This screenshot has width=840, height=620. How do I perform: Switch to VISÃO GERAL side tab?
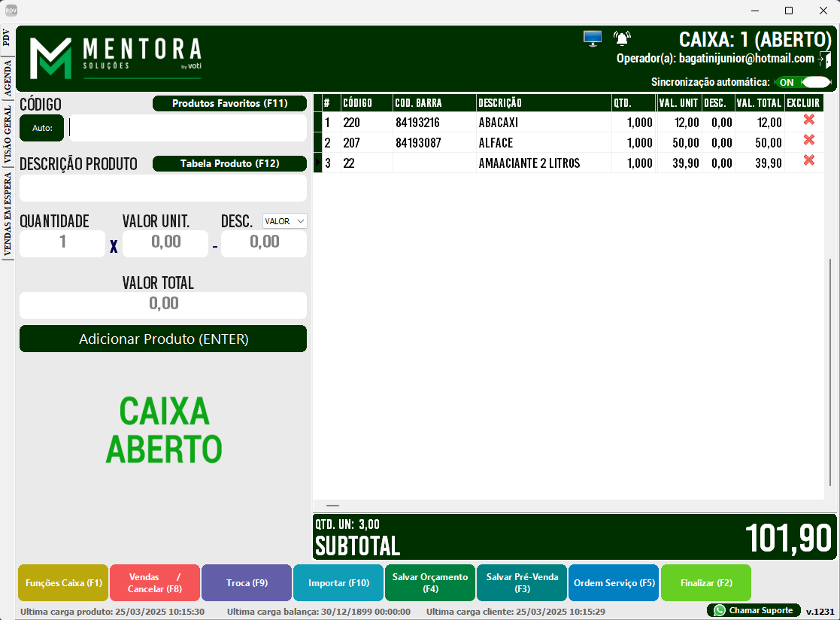point(8,134)
